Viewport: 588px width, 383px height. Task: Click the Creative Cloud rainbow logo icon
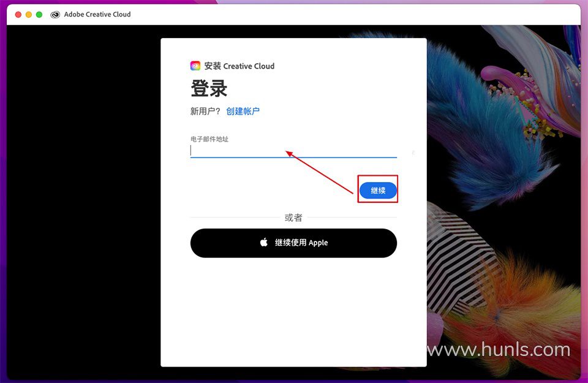[x=195, y=66]
